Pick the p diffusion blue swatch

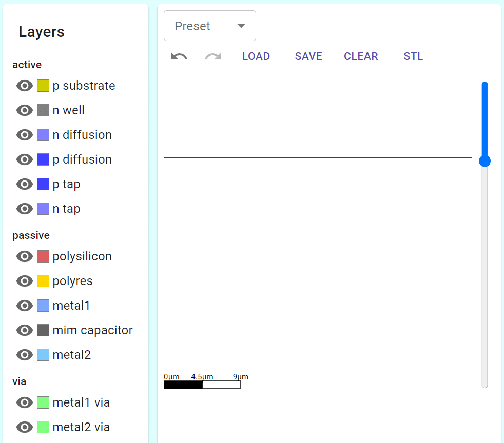pyautogui.click(x=43, y=159)
